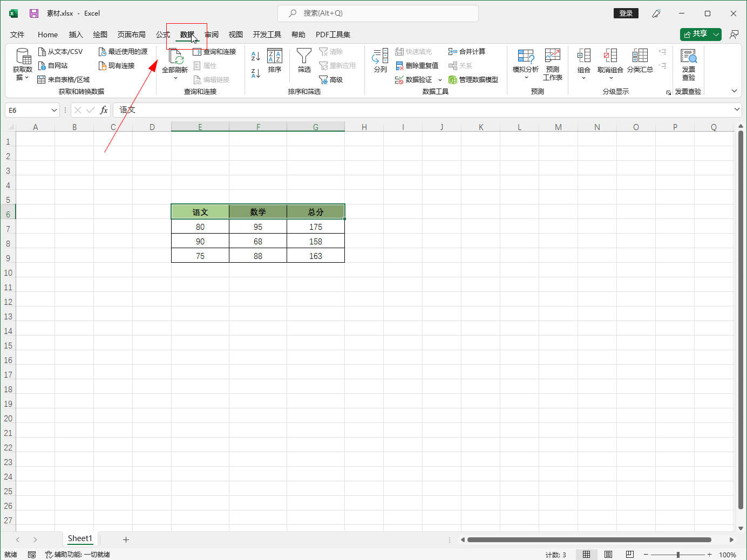
Task: Click the horizontal scrollbar thumb
Action: click(x=589, y=539)
